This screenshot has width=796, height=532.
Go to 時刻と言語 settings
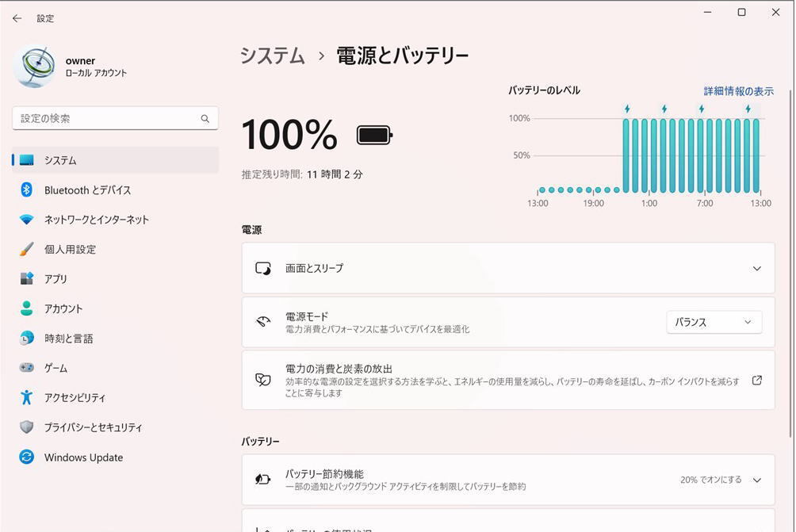(68, 339)
